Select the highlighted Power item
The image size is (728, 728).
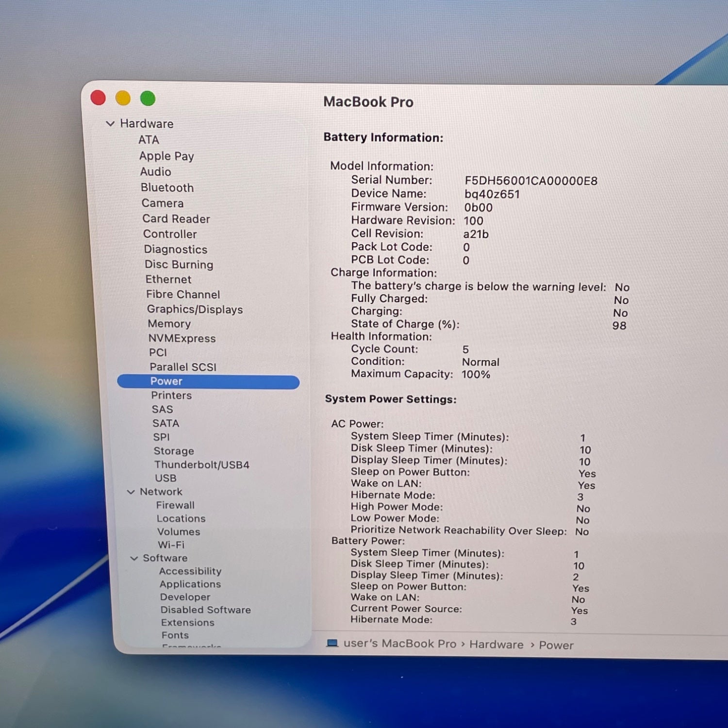[x=208, y=381]
